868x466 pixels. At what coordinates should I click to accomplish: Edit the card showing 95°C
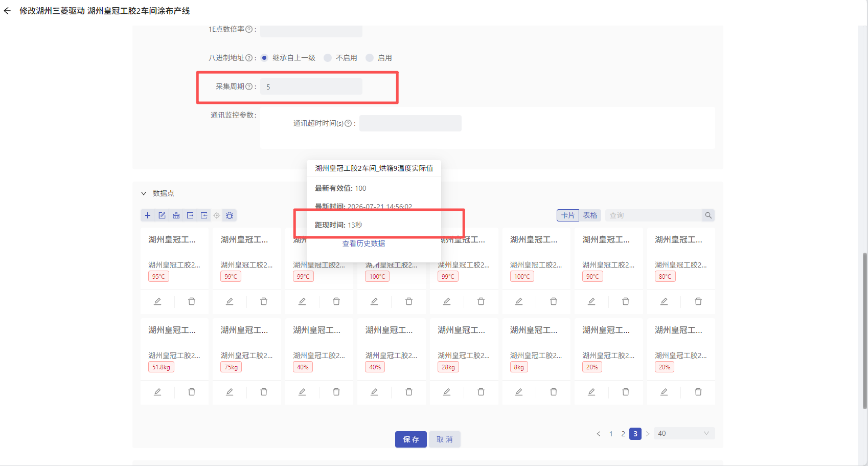point(157,301)
